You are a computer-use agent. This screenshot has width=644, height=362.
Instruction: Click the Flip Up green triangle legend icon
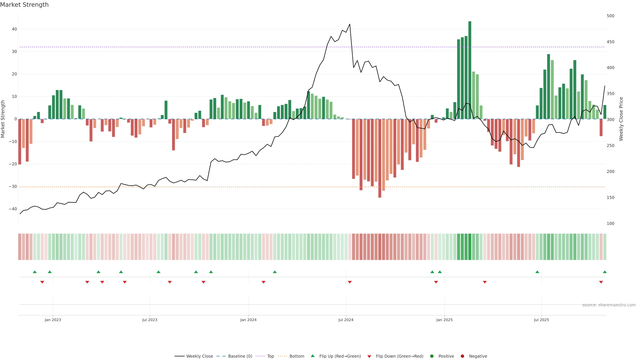[312, 356]
